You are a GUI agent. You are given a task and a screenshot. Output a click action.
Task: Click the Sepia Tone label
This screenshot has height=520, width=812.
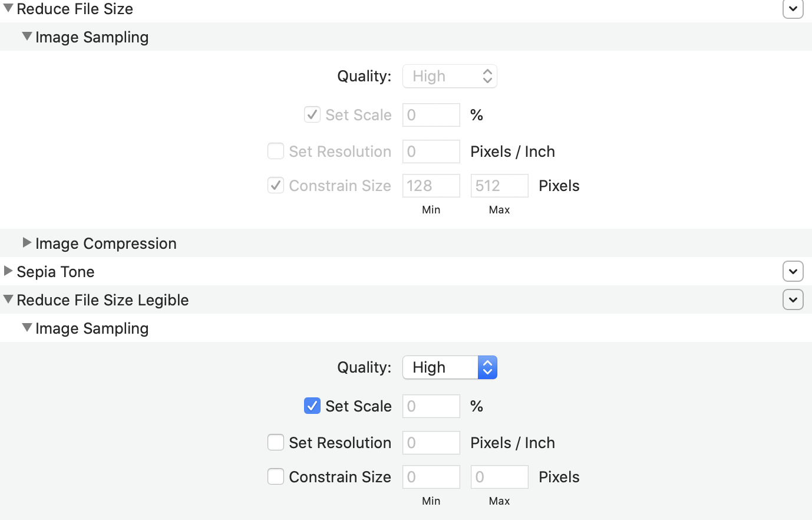[x=56, y=271]
